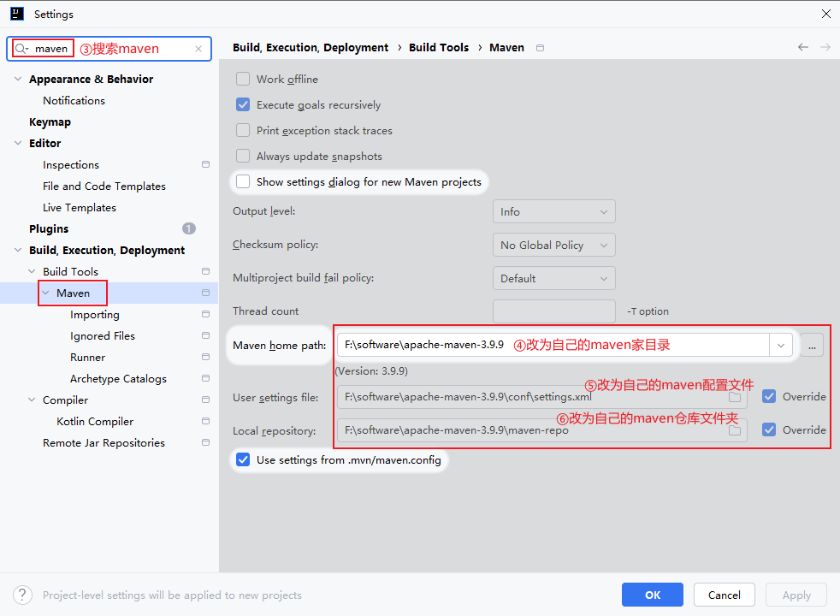Image resolution: width=840 pixels, height=616 pixels.
Task: Open folder browser for Local repository
Action: (x=735, y=430)
